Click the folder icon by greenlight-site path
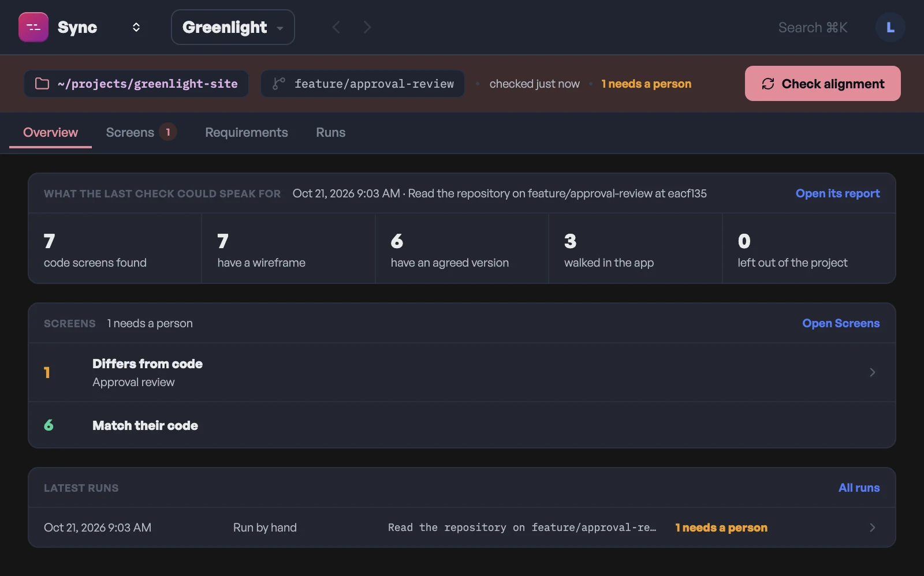This screenshot has width=924, height=576. pos(42,84)
